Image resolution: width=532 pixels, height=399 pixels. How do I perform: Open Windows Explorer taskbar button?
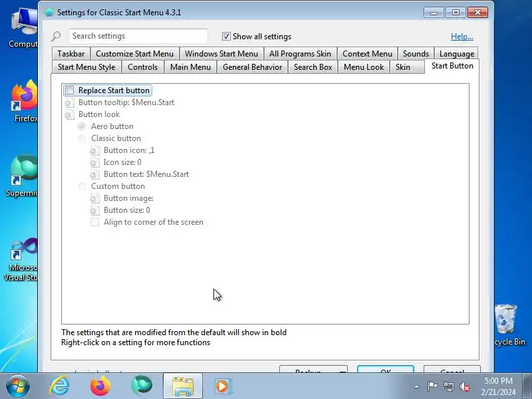pyautogui.click(x=183, y=386)
